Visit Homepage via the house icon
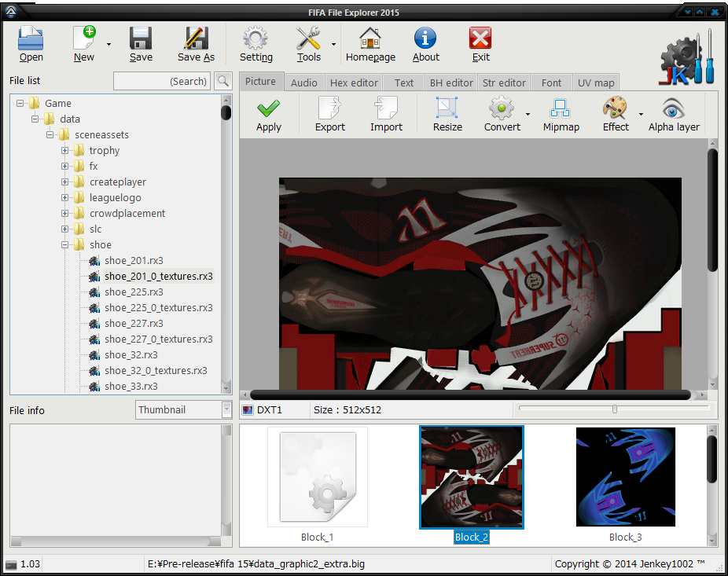 (370, 44)
